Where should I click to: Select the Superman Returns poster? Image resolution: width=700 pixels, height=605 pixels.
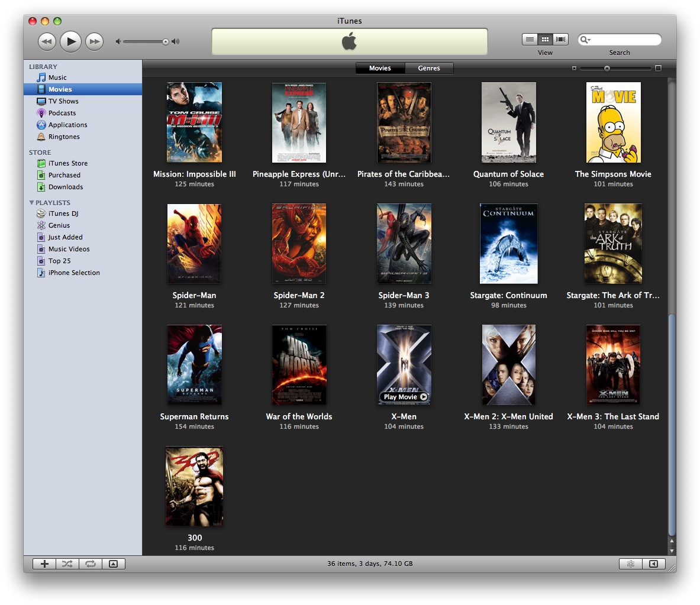click(x=194, y=365)
